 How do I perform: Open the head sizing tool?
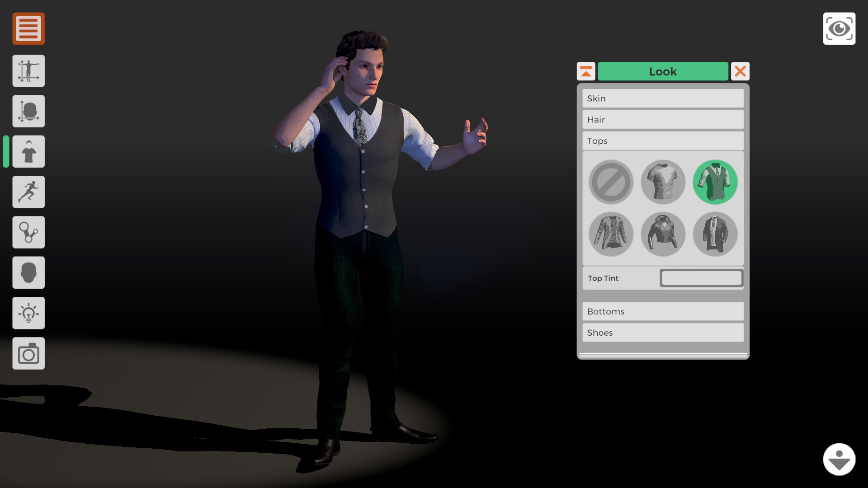coord(28,111)
